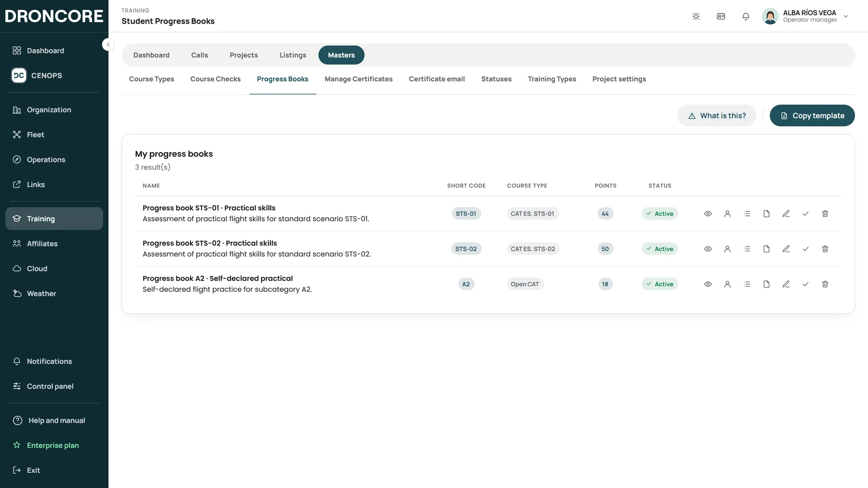Click the Open CAT course type badge
The image size is (868, 488).
coord(525,284)
